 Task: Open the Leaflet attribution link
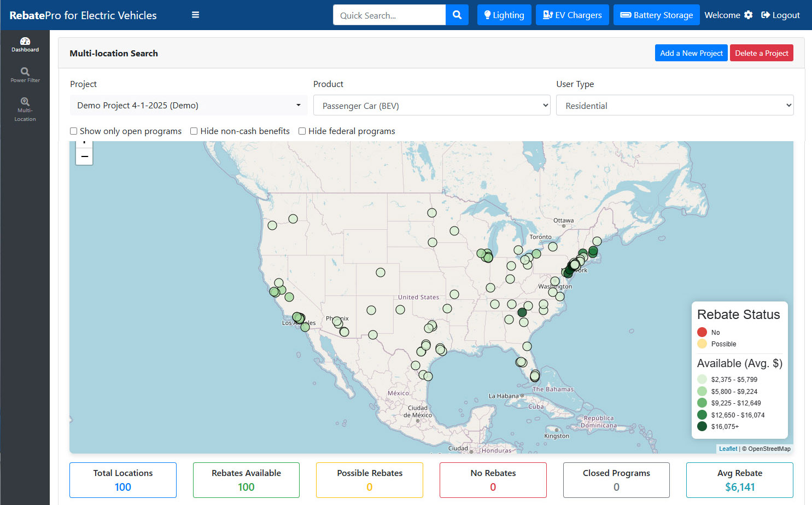click(x=728, y=449)
